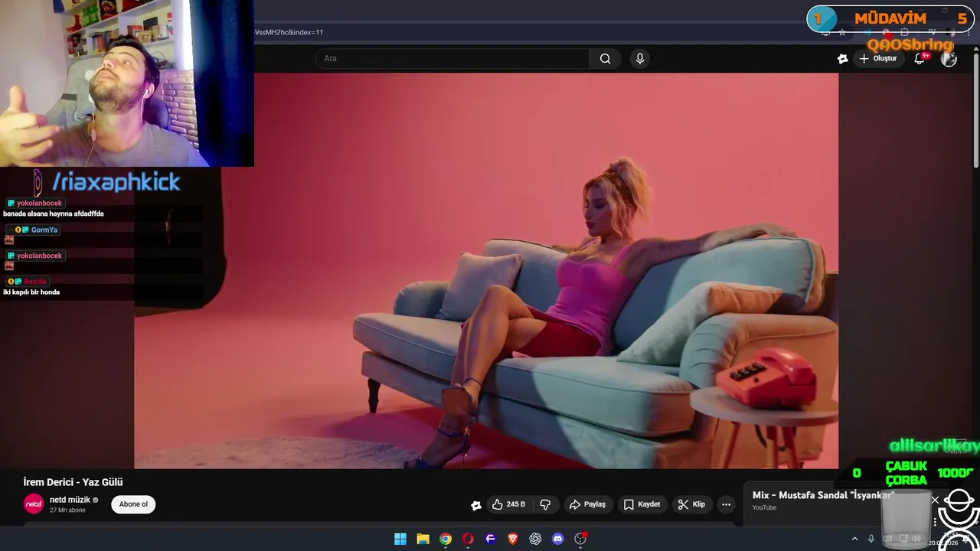The image size is (980, 551).
Task: Open the netd müzik channel avatar
Action: [34, 504]
